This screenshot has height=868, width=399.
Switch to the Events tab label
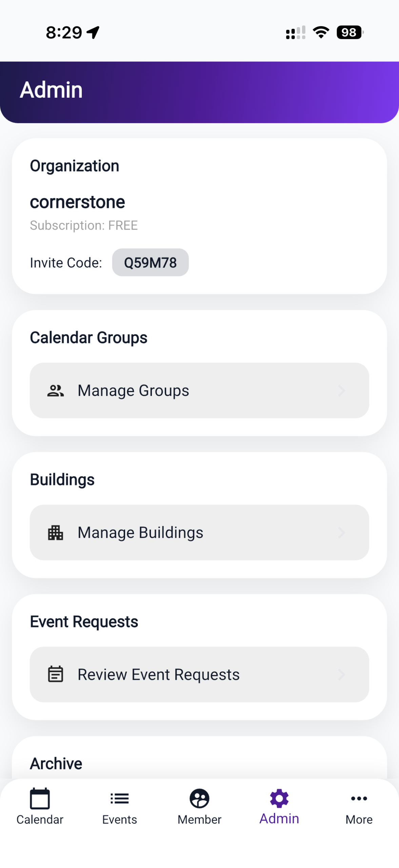tap(120, 820)
